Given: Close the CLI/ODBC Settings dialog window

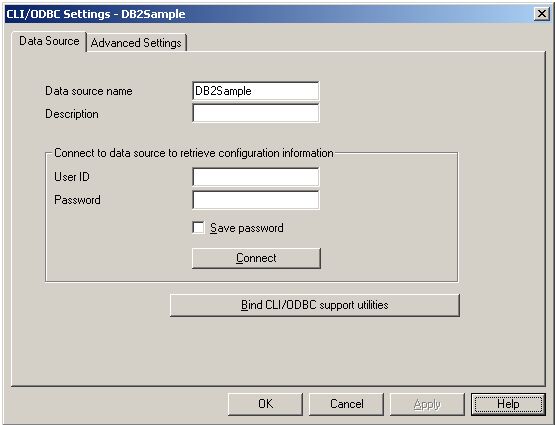Looking at the screenshot, I should click(x=542, y=14).
